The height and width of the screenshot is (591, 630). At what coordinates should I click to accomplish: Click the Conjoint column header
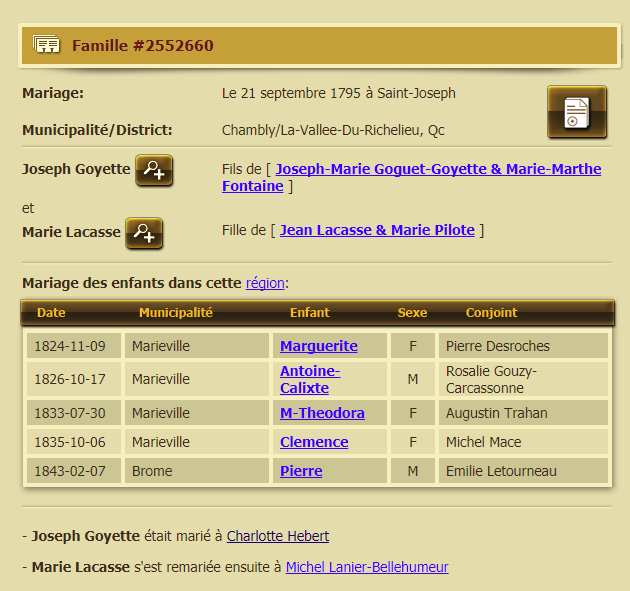click(491, 313)
